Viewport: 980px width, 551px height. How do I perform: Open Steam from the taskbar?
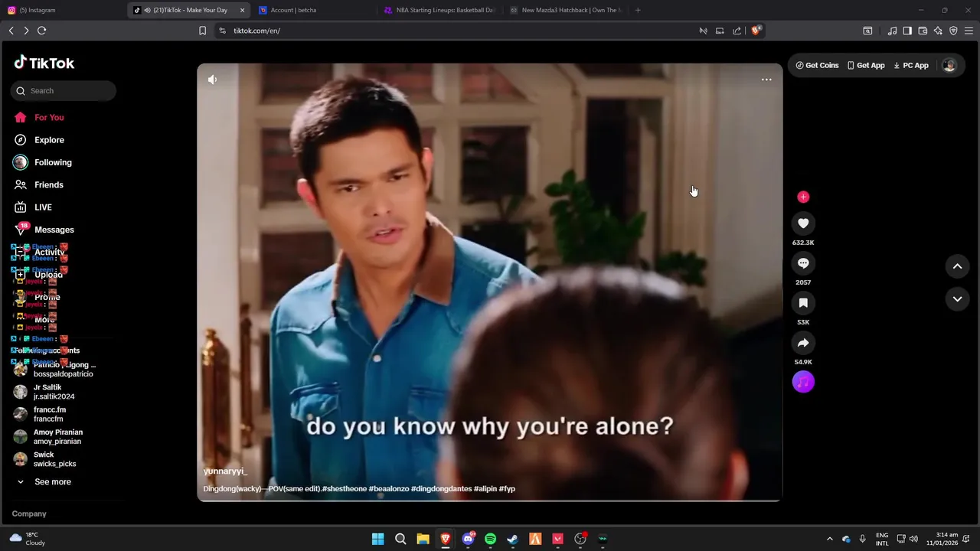click(512, 539)
